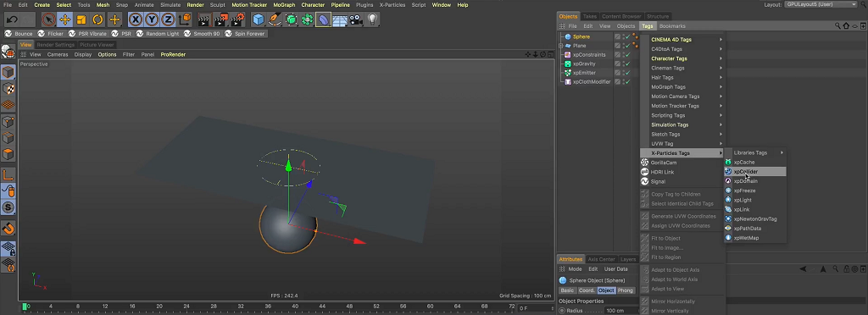868x315 pixels.
Task: Select the Live Selection tool
Action: [x=48, y=19]
